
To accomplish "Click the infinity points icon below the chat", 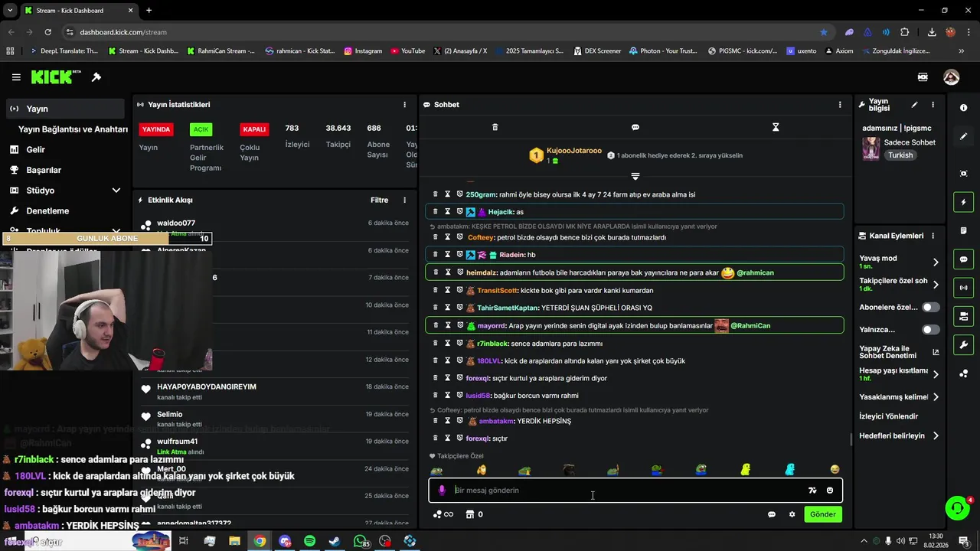I will pyautogui.click(x=443, y=514).
